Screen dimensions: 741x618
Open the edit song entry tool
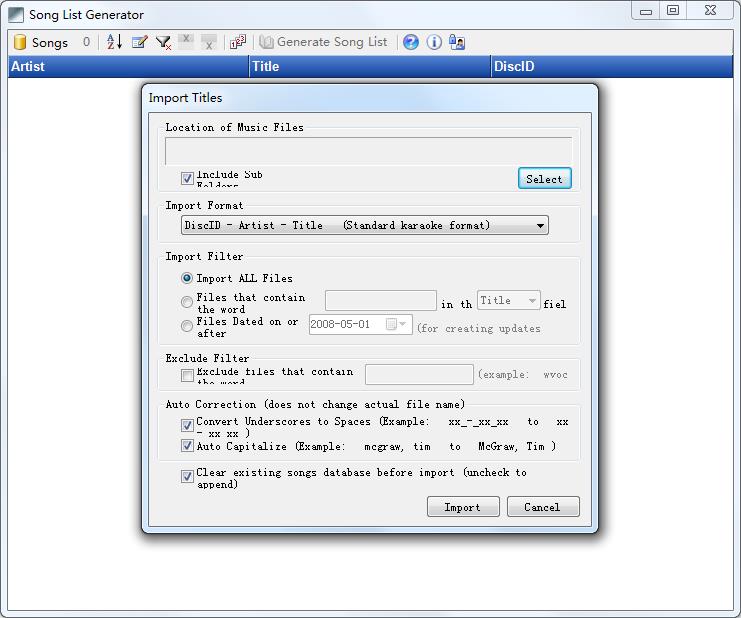pos(139,42)
